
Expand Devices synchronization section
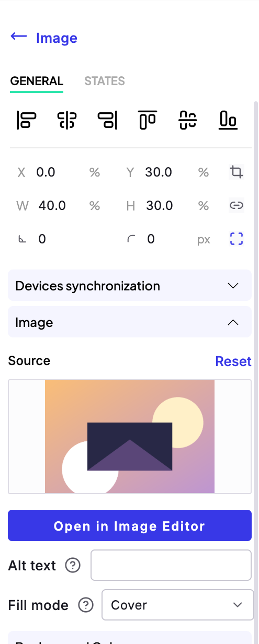[x=130, y=286]
